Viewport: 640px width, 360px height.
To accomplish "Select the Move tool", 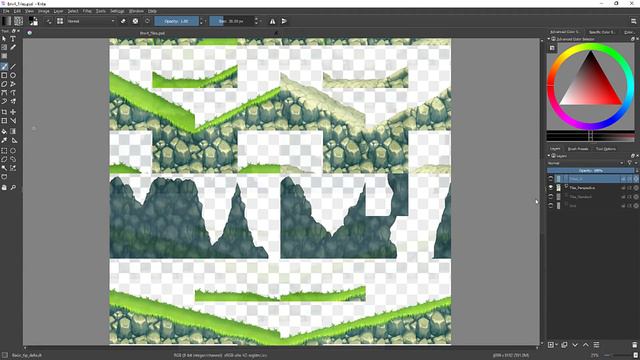I will tap(13, 112).
